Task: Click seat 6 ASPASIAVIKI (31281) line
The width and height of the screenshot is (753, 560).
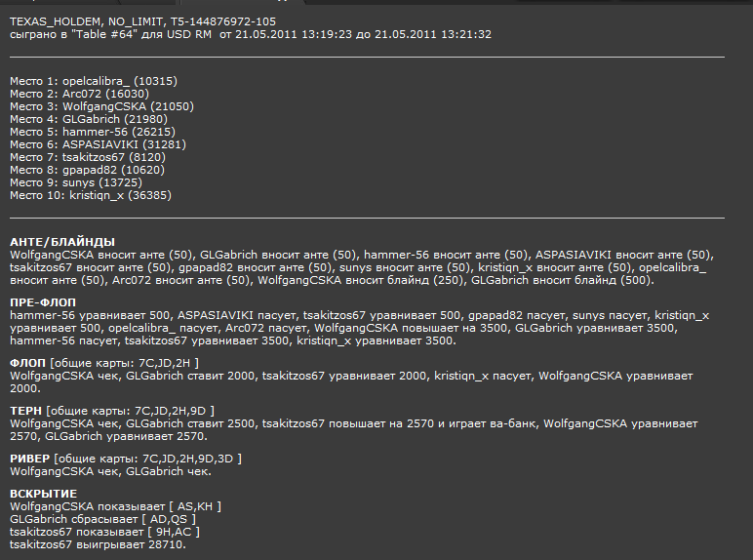Action: coord(98,144)
